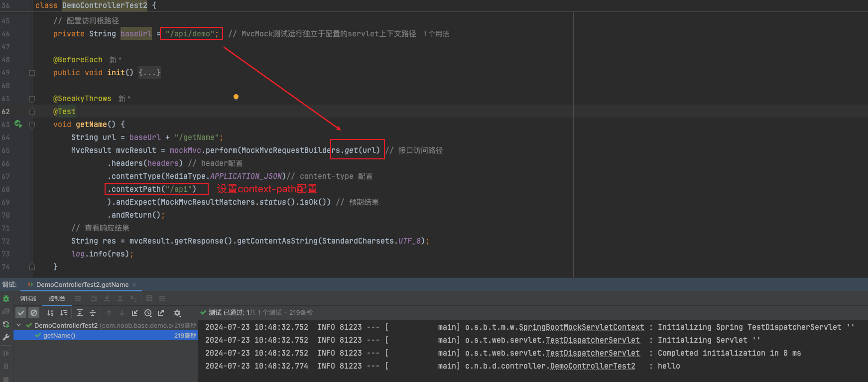Viewport: 868px width, 382px height.
Task: Open the wrench settings icon in sidebar
Action: (6, 337)
